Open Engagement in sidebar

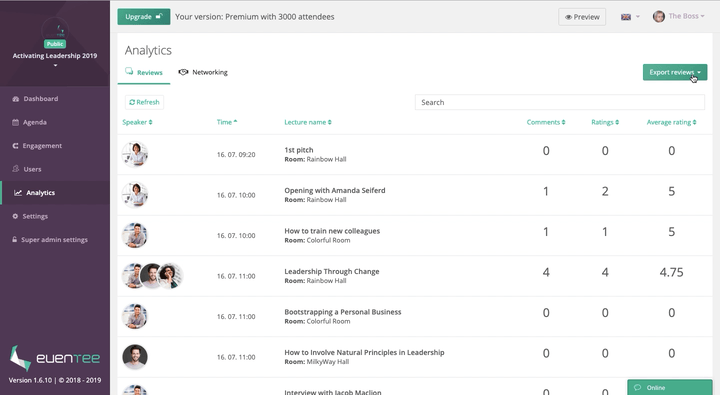[x=42, y=146]
